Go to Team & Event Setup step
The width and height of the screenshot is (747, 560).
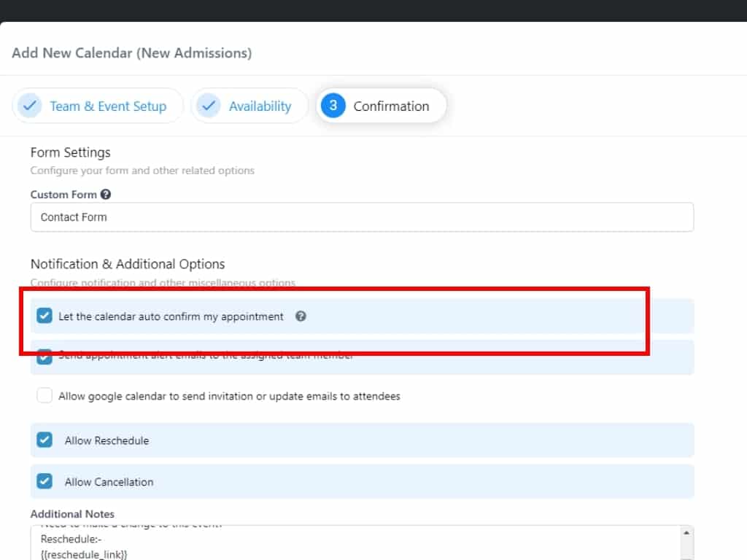click(x=108, y=106)
